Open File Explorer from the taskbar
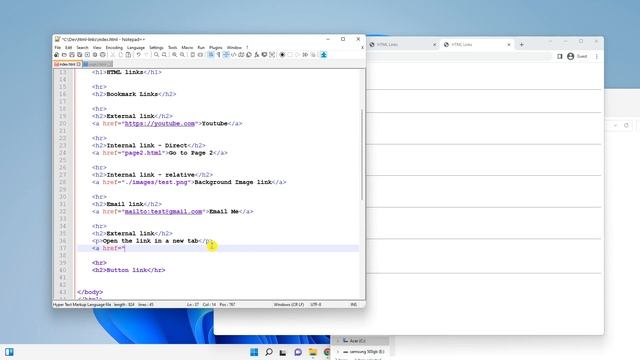Screen dimensions: 640x360 313,352
